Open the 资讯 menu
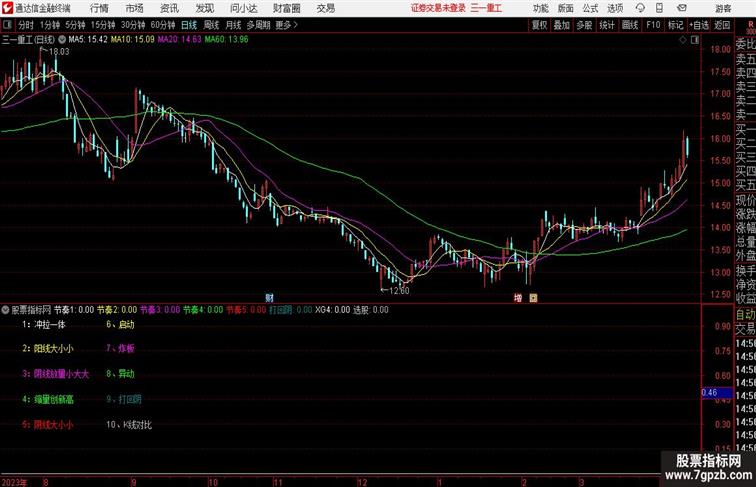 coord(169,8)
